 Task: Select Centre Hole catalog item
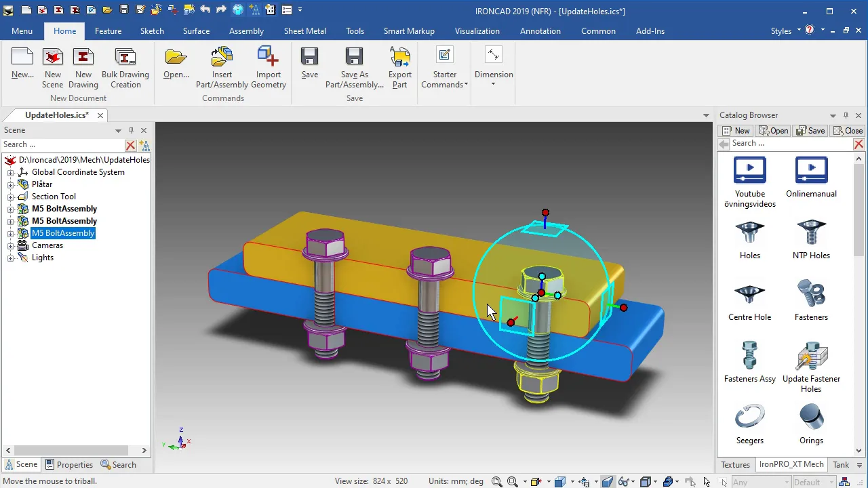(x=750, y=302)
